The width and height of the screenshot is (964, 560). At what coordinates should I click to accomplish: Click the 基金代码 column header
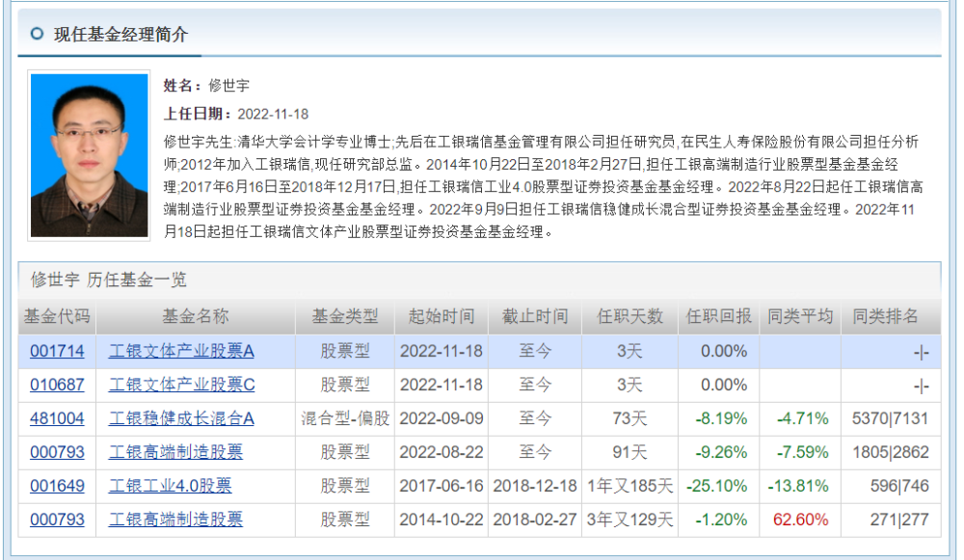click(57, 316)
